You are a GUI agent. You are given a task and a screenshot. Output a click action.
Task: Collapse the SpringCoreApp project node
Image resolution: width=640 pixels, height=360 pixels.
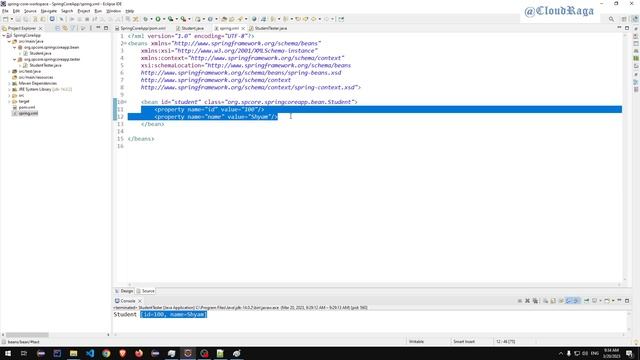click(x=4, y=36)
